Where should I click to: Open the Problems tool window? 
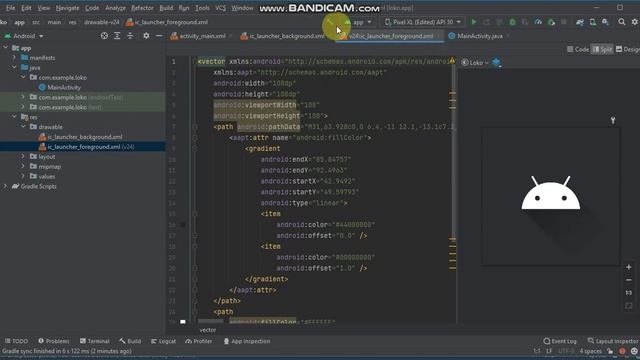(x=54, y=341)
